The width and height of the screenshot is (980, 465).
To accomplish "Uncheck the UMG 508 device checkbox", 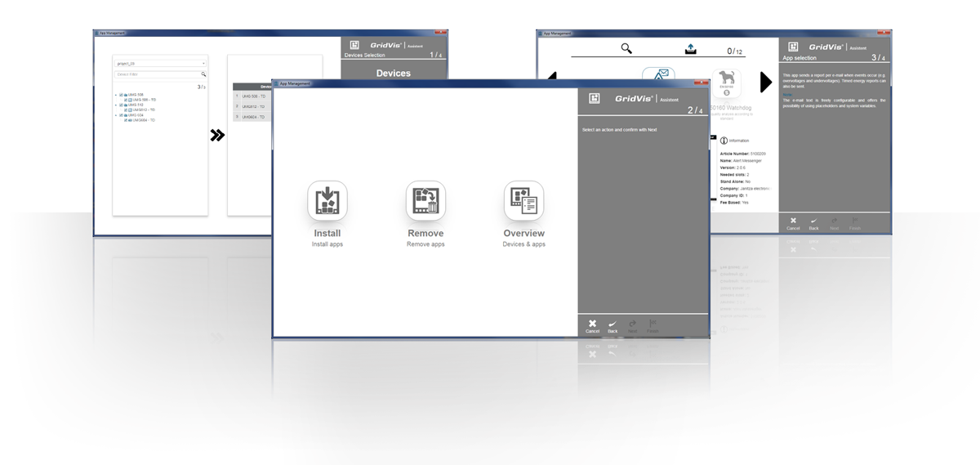I will tap(121, 95).
